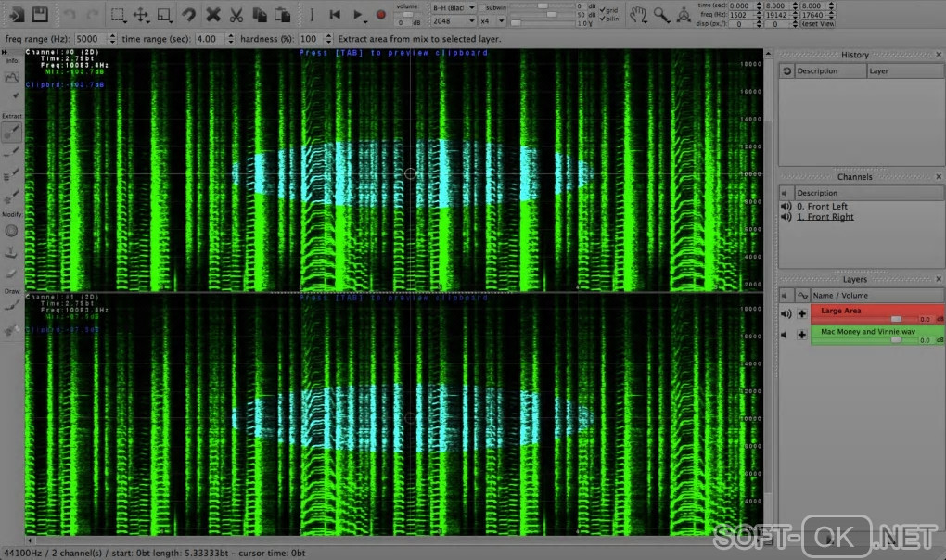This screenshot has width=946, height=560.
Task: Toggle the grid checkbox
Action: coord(604,9)
